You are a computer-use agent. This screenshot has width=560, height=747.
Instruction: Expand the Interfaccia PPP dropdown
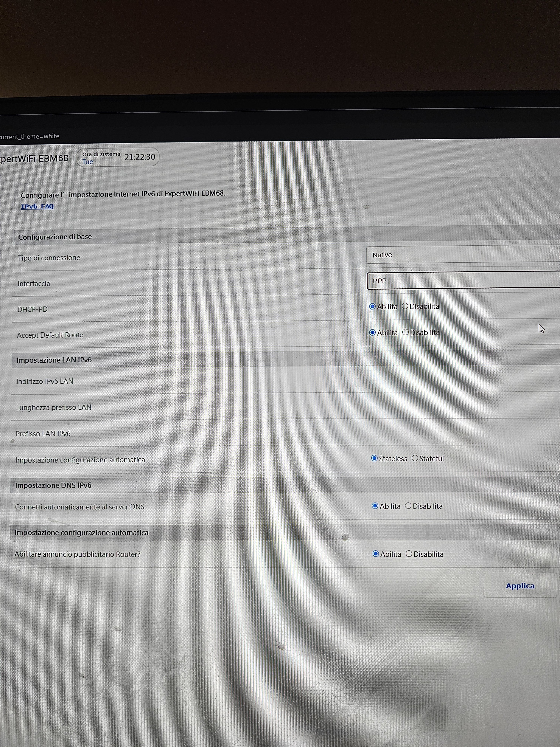click(462, 281)
